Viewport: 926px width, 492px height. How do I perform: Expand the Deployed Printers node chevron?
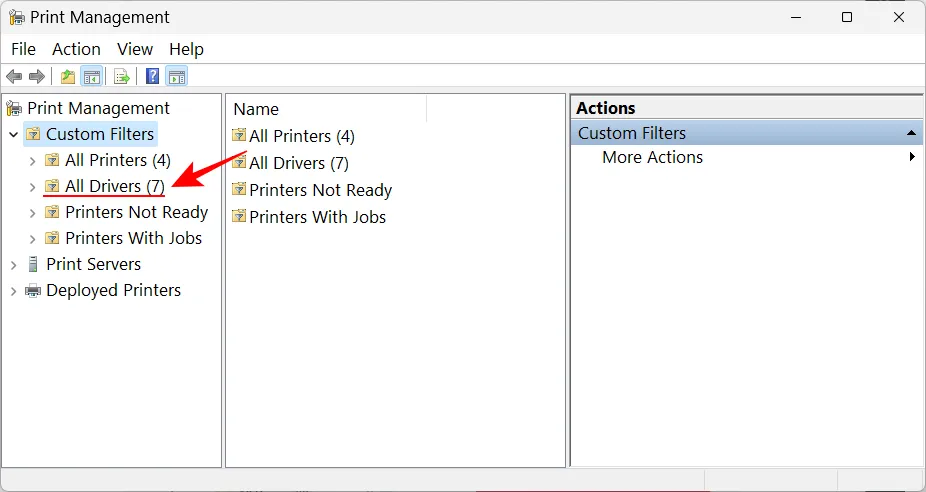pos(13,291)
